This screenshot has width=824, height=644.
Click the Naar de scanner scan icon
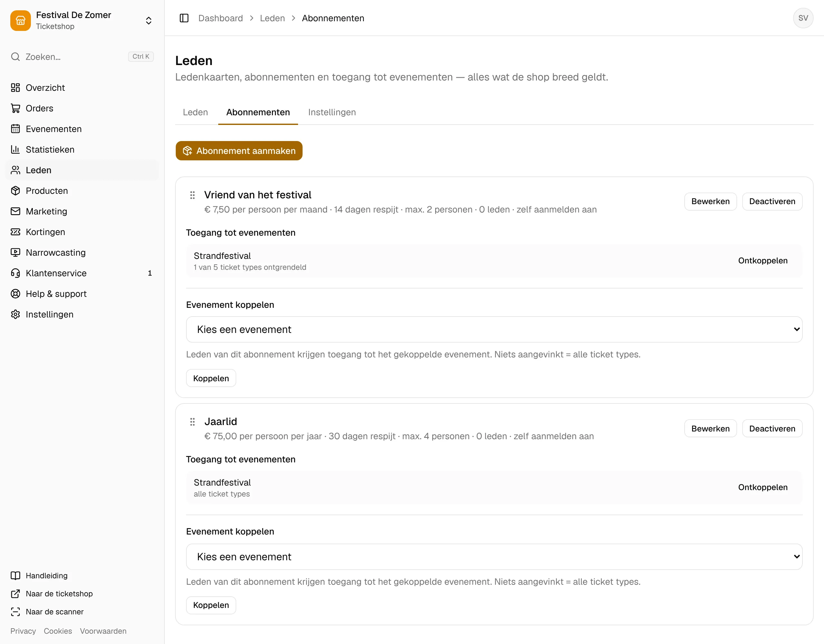coord(15,612)
